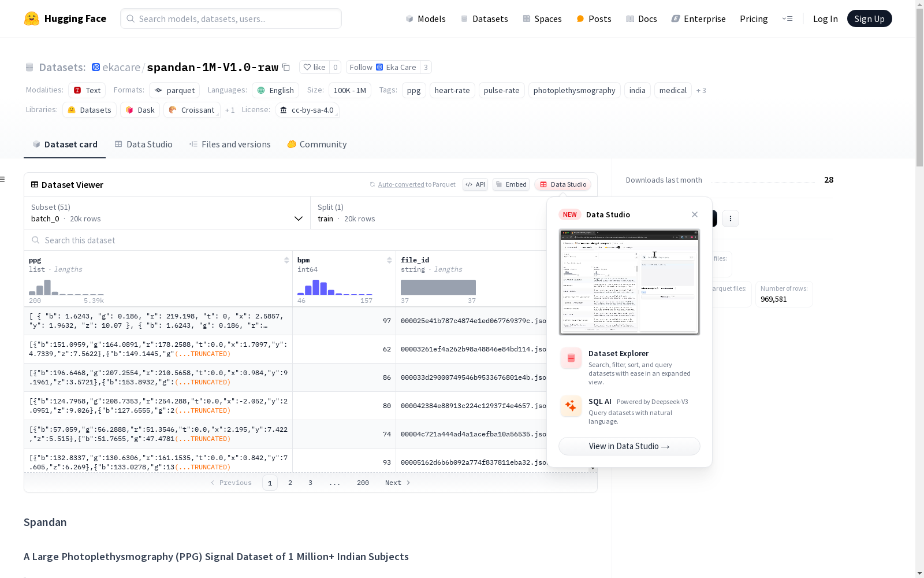Viewport: 924px width, 578px height.
Task: Sort the bpm column
Action: point(390,260)
